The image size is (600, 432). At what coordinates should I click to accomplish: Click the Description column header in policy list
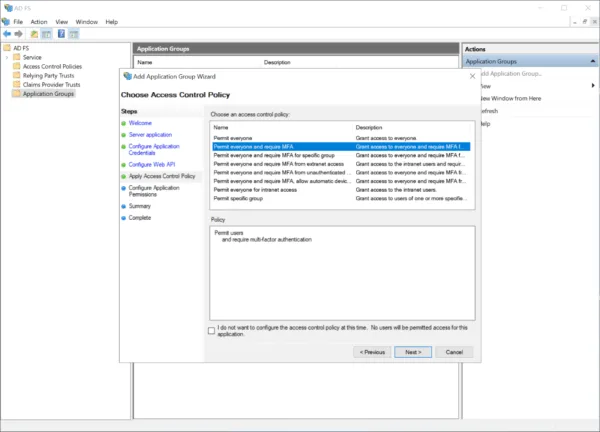(413, 127)
